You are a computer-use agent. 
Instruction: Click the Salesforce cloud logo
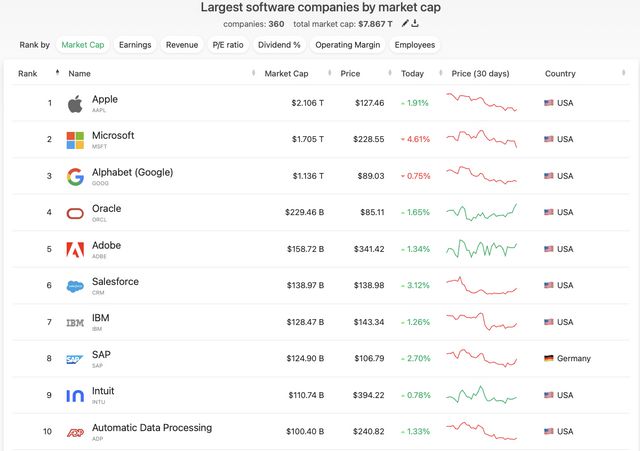coord(75,287)
